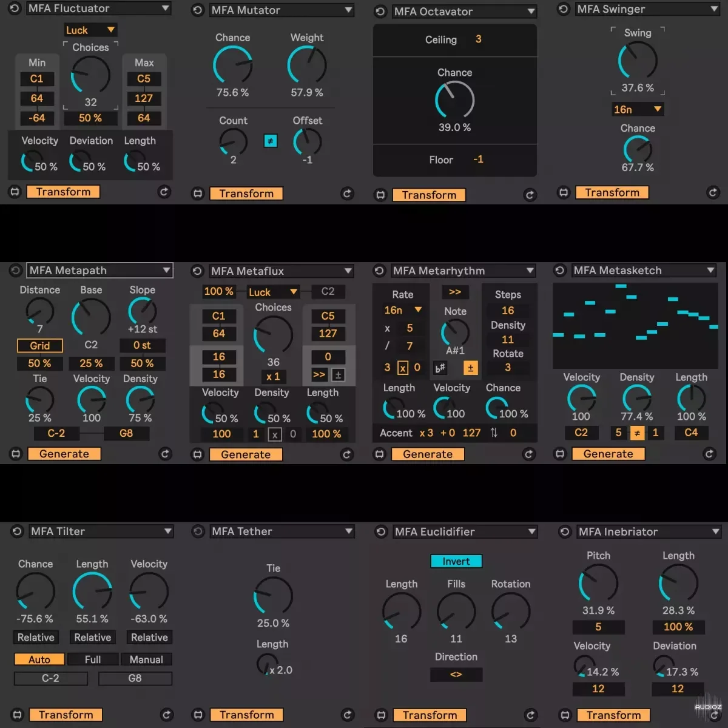Click auto-apply icon left of Metasketch Generate button
The image size is (728, 728).
click(560, 454)
